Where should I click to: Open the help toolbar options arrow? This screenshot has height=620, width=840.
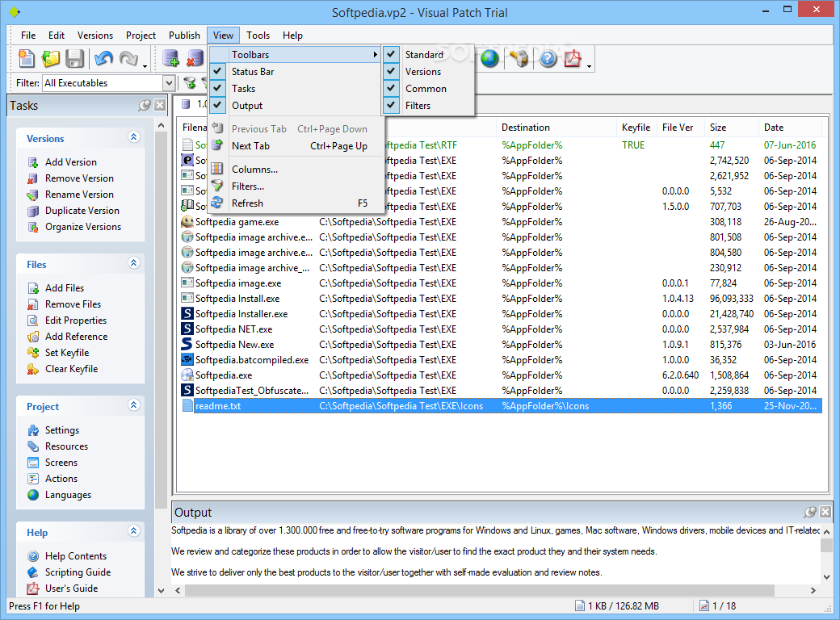click(590, 66)
